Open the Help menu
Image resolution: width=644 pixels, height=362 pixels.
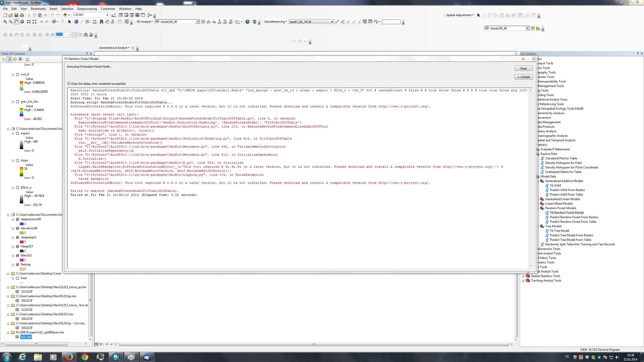(138, 9)
